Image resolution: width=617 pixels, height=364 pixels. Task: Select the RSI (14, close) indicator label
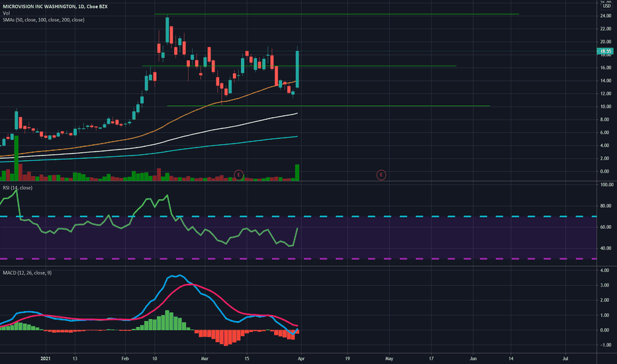click(18, 188)
